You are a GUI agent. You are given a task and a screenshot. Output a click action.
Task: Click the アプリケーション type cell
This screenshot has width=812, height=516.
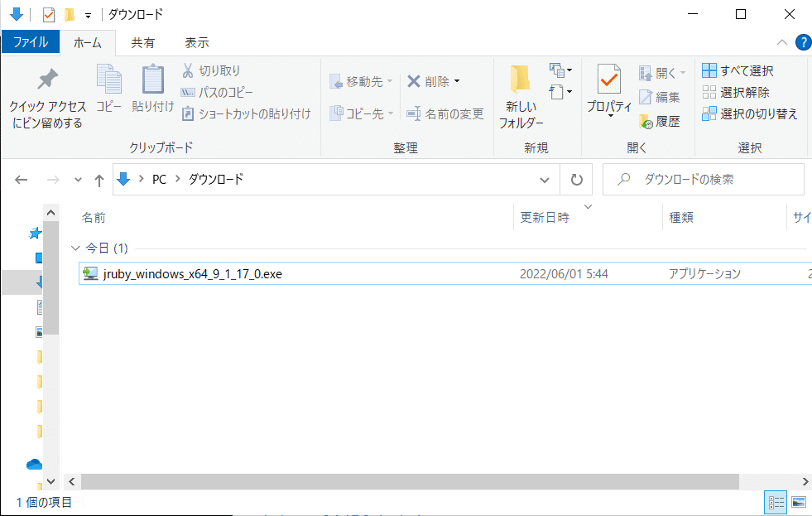click(x=704, y=273)
